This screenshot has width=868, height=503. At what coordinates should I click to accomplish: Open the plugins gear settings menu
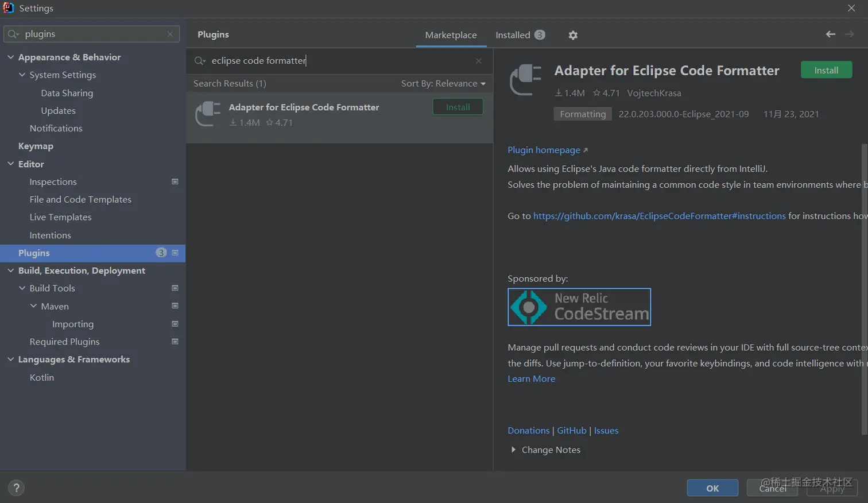(572, 35)
